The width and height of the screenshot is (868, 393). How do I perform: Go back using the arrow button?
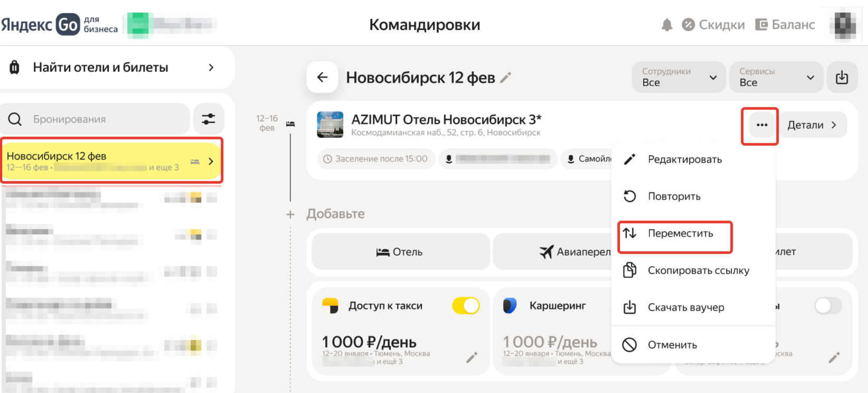(x=322, y=77)
